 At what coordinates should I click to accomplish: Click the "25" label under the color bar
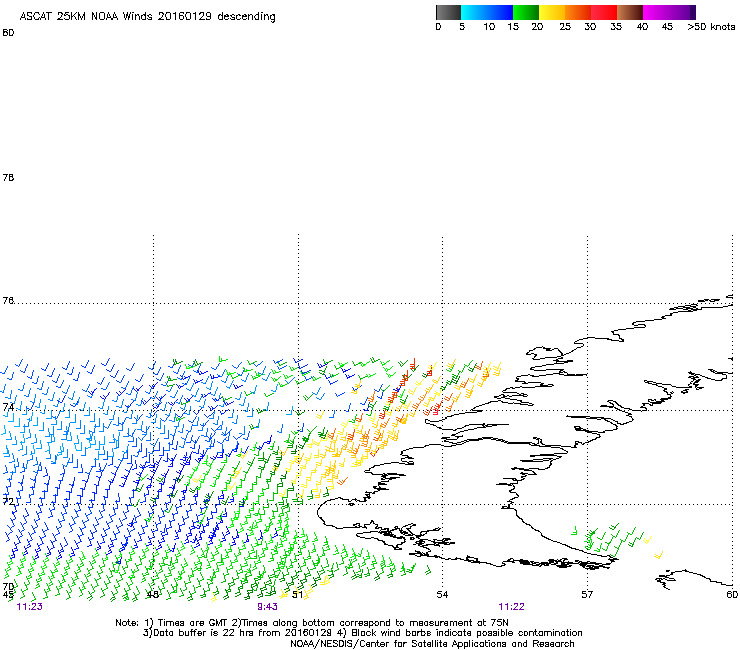tap(565, 27)
